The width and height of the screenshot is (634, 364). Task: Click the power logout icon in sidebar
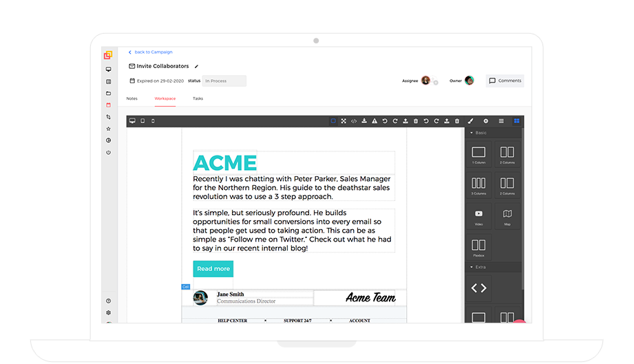(108, 152)
